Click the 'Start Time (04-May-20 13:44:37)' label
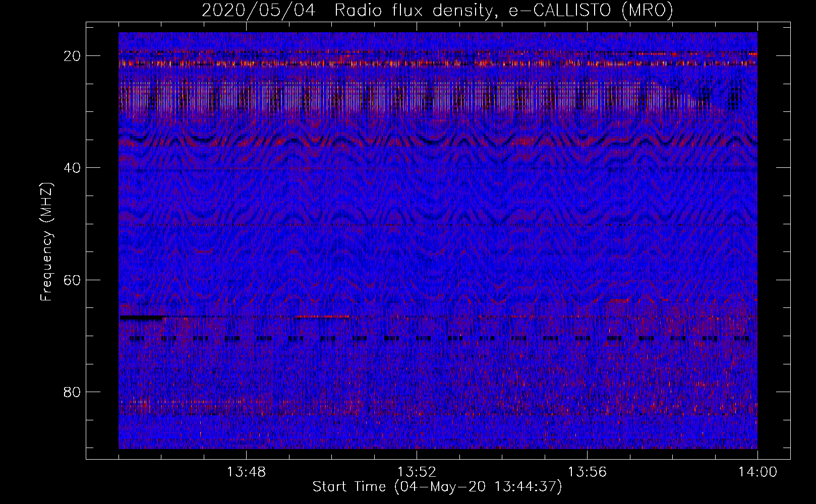Screen dimensions: 816x504 click(437, 487)
